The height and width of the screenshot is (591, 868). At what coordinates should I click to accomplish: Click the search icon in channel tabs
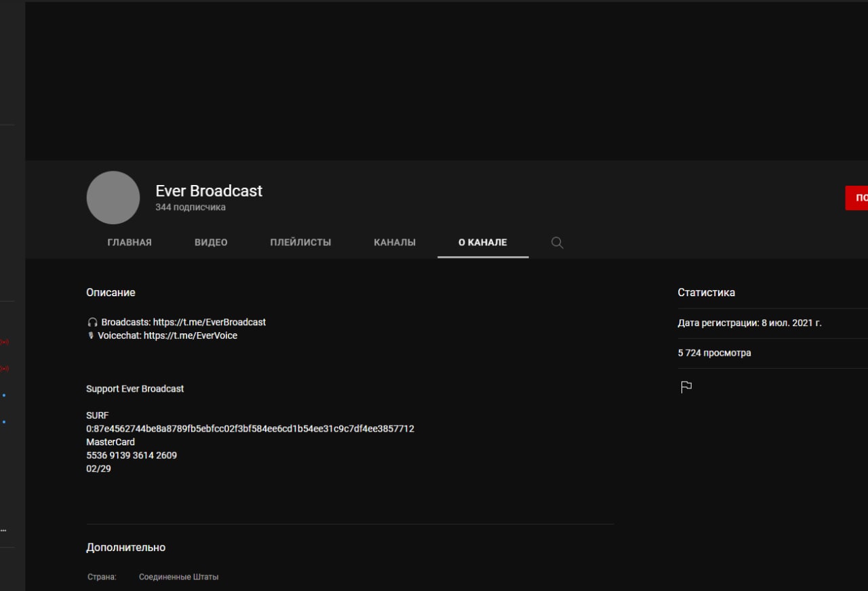pyautogui.click(x=557, y=243)
